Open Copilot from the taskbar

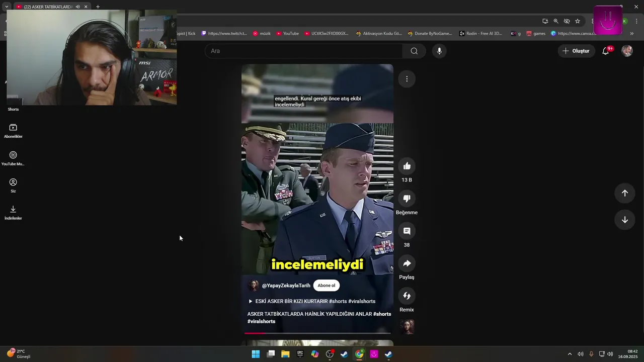coord(315,354)
